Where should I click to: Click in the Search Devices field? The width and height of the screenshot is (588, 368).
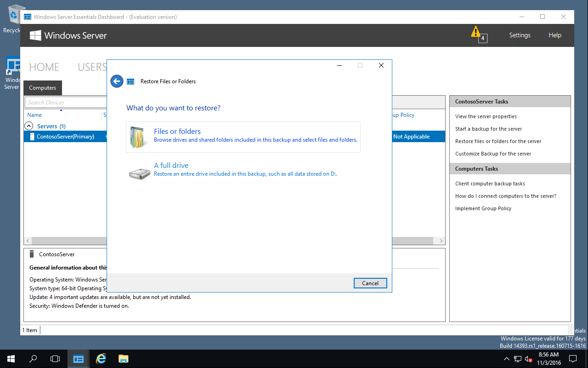point(66,103)
